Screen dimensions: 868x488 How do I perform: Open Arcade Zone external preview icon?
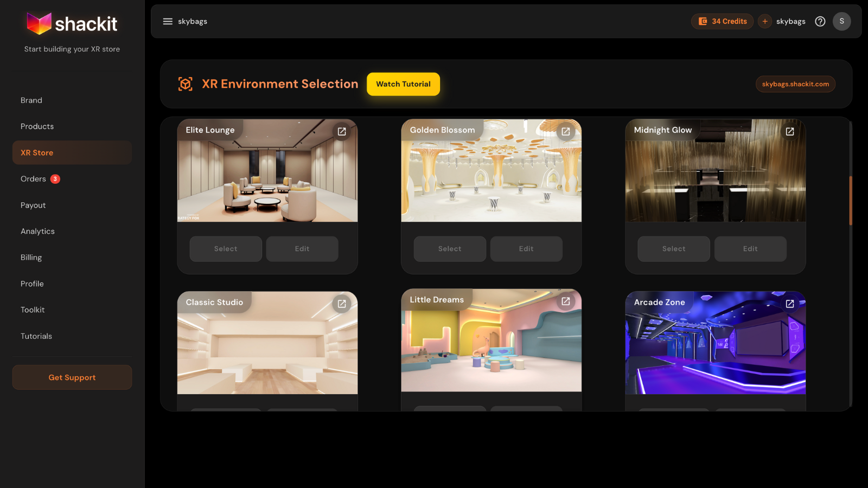pyautogui.click(x=789, y=304)
